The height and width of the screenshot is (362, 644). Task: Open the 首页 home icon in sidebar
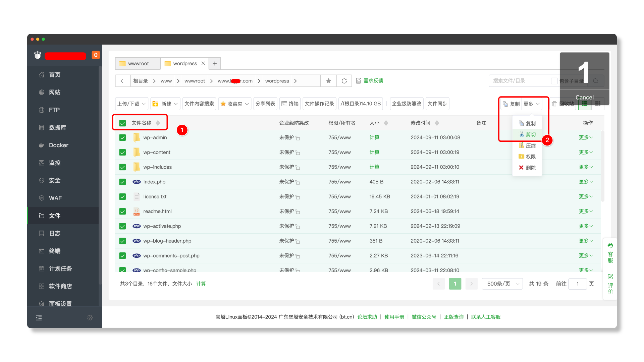[x=42, y=75]
